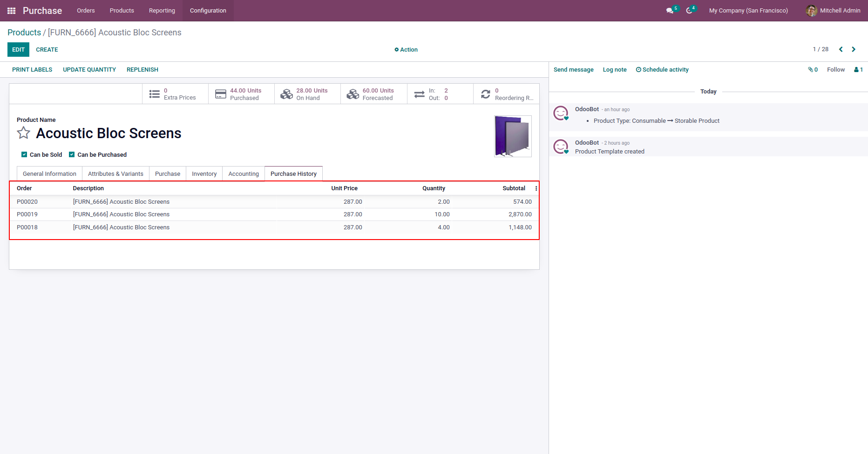The width and height of the screenshot is (868, 454).
Task: Sort by Subtotal column header
Action: coord(514,188)
